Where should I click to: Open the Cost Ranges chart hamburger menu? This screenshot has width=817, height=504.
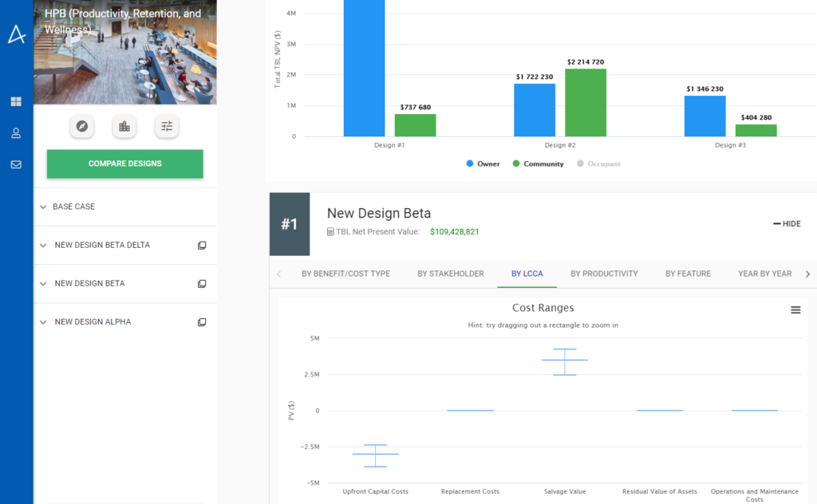pos(795,310)
